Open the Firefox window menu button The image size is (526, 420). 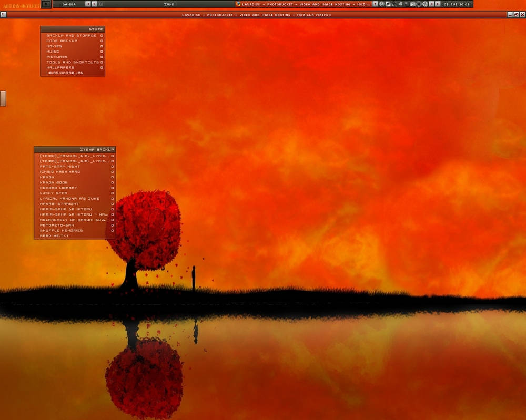pos(3,14)
